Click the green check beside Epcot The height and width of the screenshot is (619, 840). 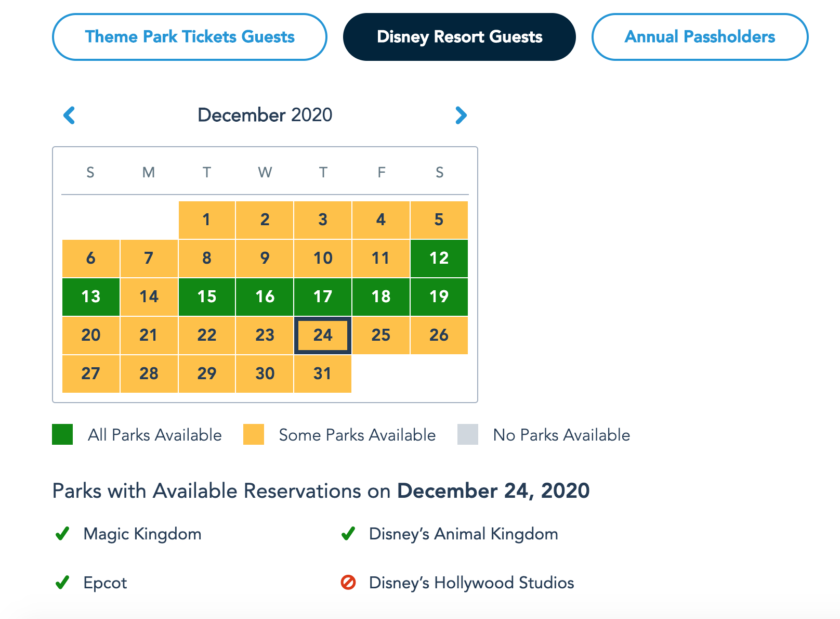pos(62,583)
